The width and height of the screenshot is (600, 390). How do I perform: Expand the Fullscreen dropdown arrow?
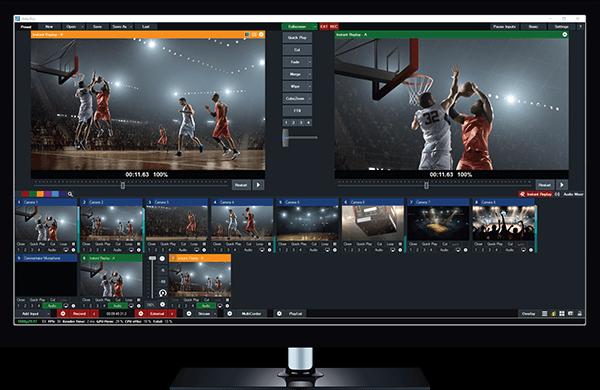(315, 27)
